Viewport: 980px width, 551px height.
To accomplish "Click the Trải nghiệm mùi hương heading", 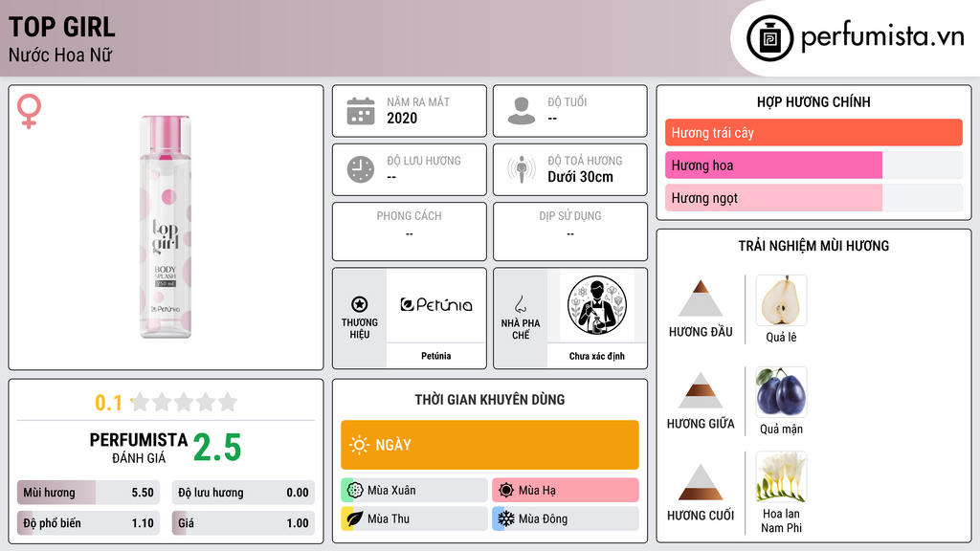I will tap(813, 246).
